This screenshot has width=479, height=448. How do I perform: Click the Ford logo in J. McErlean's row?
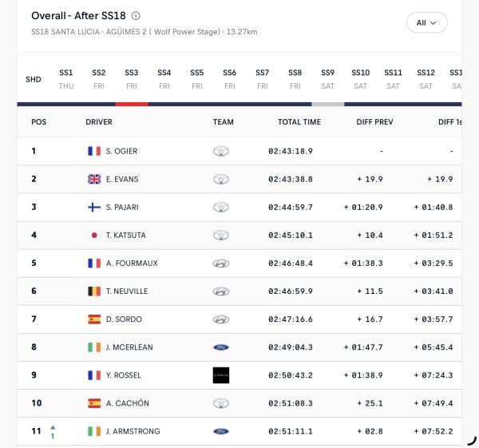pyautogui.click(x=221, y=347)
